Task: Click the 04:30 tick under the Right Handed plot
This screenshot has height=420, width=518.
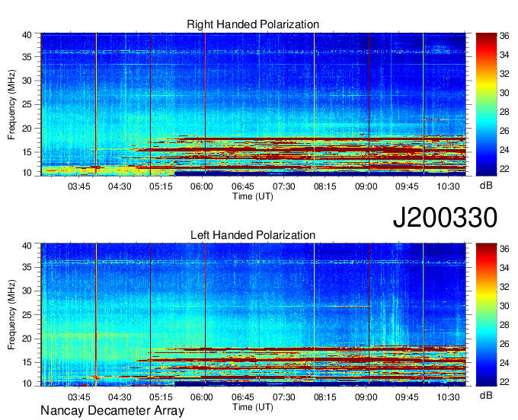Action: [x=120, y=186]
